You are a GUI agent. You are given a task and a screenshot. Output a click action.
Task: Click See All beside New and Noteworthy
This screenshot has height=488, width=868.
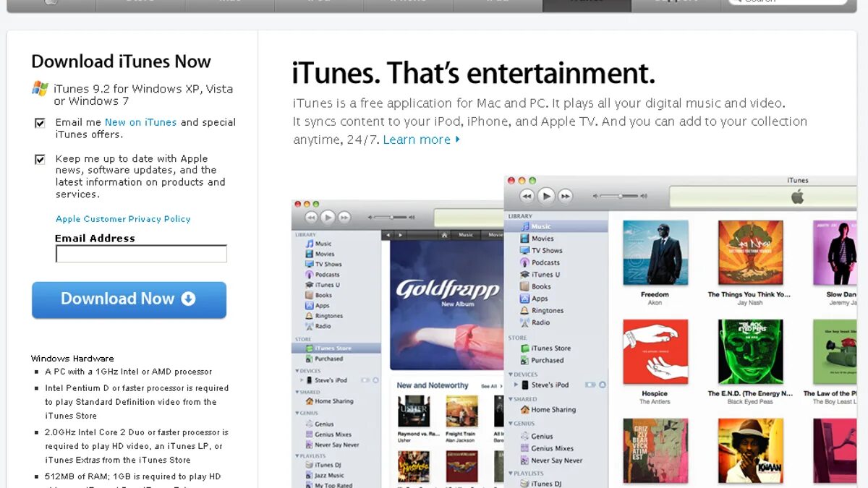(490, 386)
